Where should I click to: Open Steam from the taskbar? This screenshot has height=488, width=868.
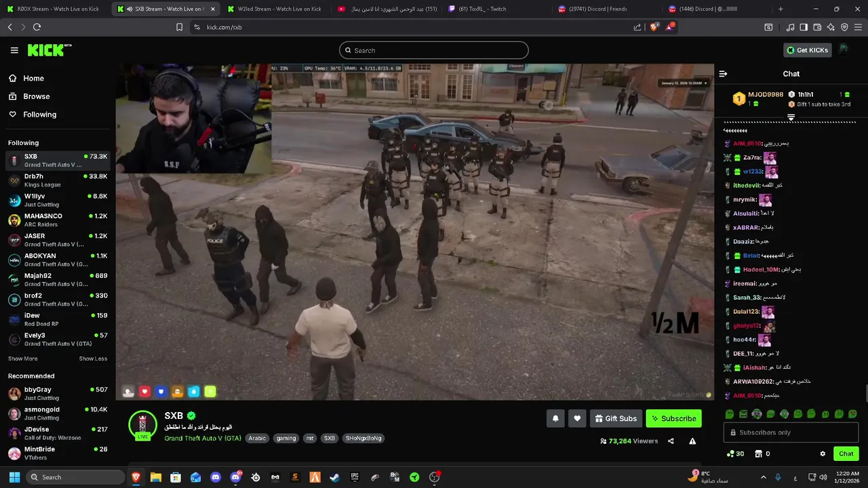[334, 477]
